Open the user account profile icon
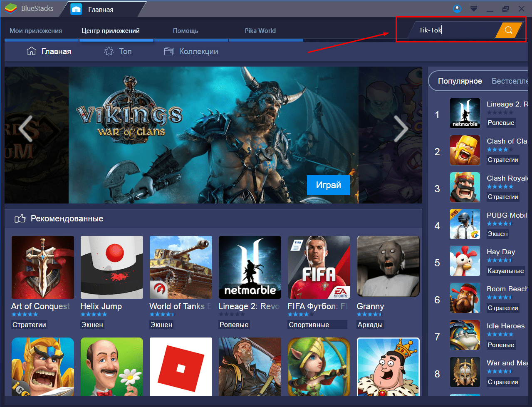The image size is (532, 407). point(457,9)
